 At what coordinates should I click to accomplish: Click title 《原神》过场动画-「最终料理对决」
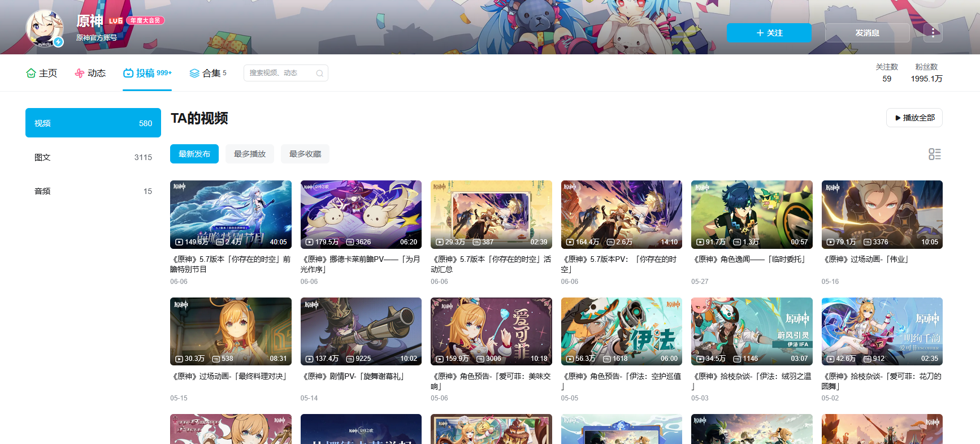tap(229, 376)
